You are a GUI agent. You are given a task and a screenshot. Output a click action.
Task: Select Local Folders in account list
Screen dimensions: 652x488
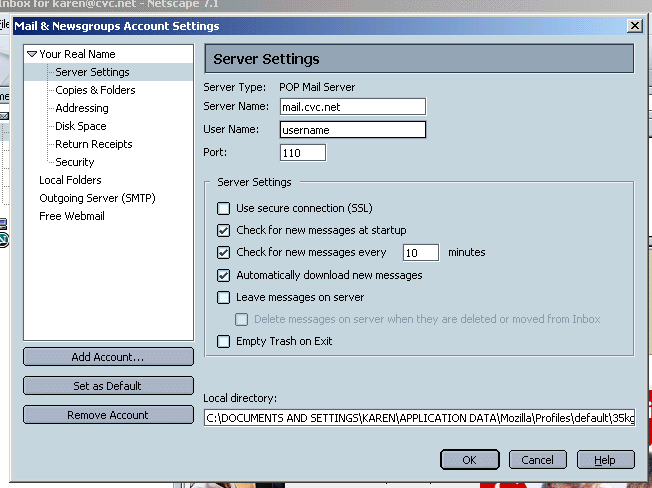pyautogui.click(x=70, y=180)
